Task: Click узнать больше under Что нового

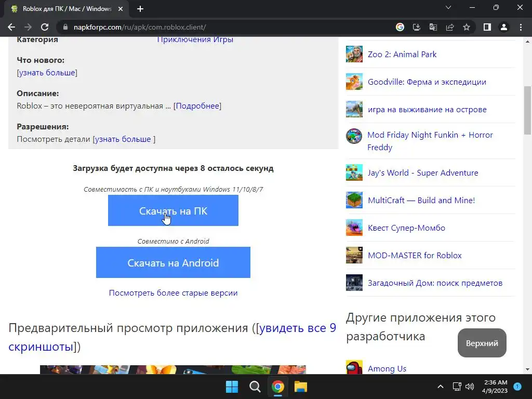Action: (x=47, y=73)
